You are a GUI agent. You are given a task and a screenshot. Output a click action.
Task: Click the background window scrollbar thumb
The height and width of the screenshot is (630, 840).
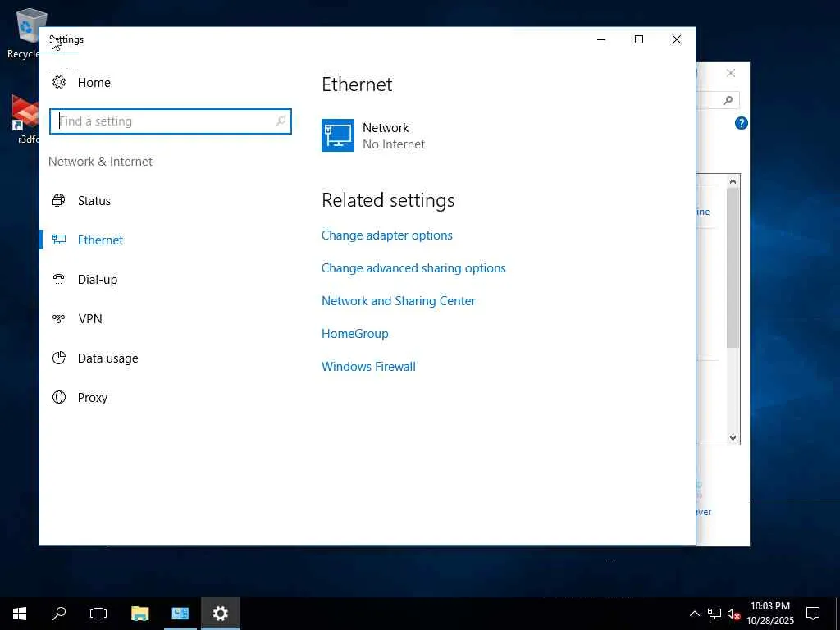click(x=733, y=268)
